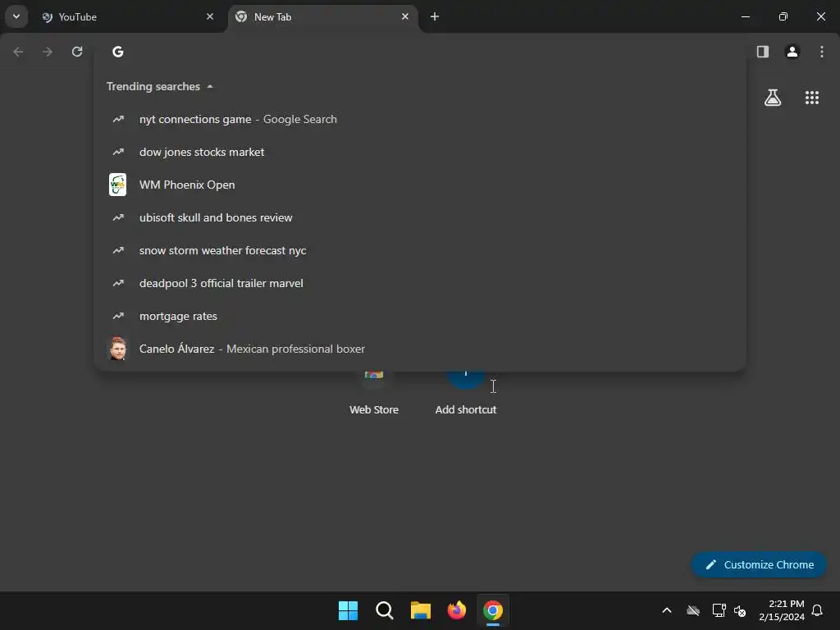Restore down the Chrome window
840x630 pixels.
click(x=783, y=16)
